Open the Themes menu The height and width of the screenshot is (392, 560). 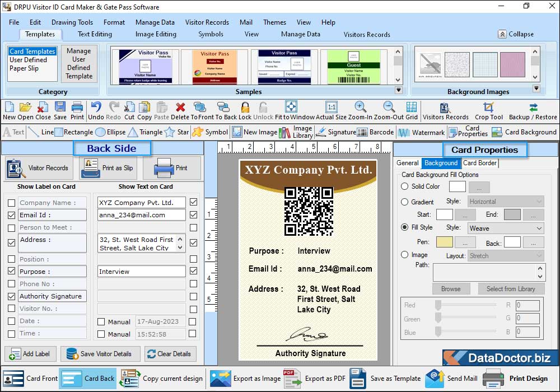(274, 22)
